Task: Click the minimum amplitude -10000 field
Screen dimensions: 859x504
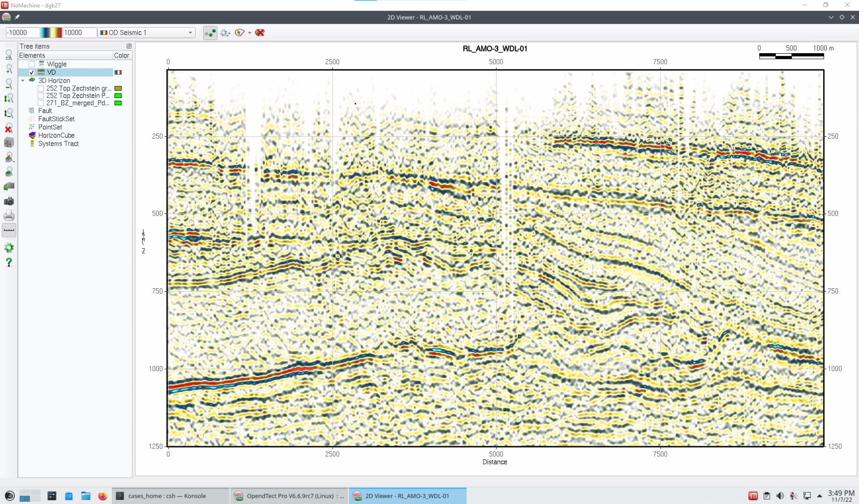Action: click(22, 33)
